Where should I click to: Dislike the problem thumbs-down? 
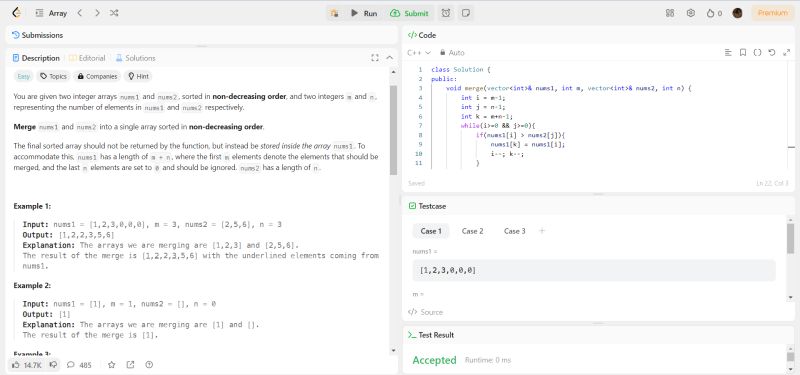coord(53,365)
